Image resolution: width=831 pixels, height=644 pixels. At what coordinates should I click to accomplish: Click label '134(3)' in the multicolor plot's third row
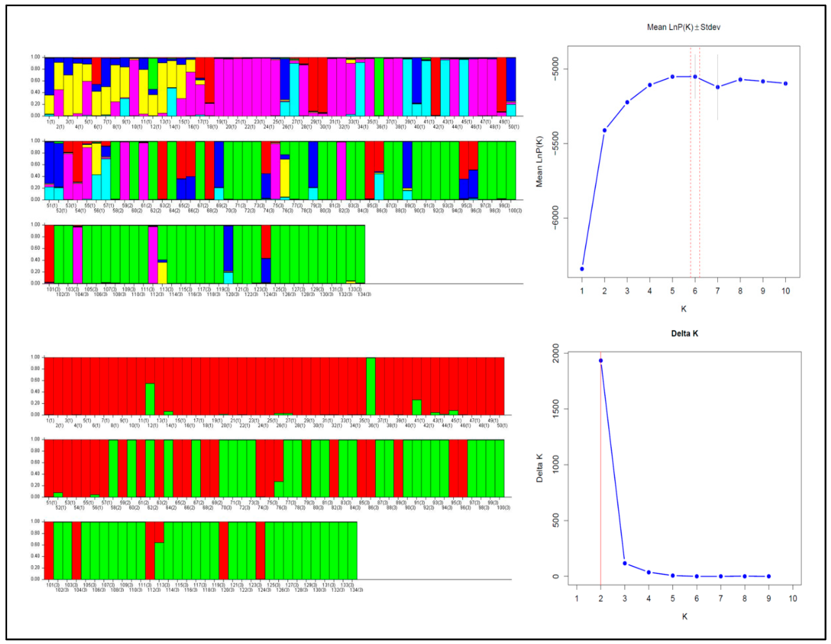click(364, 294)
